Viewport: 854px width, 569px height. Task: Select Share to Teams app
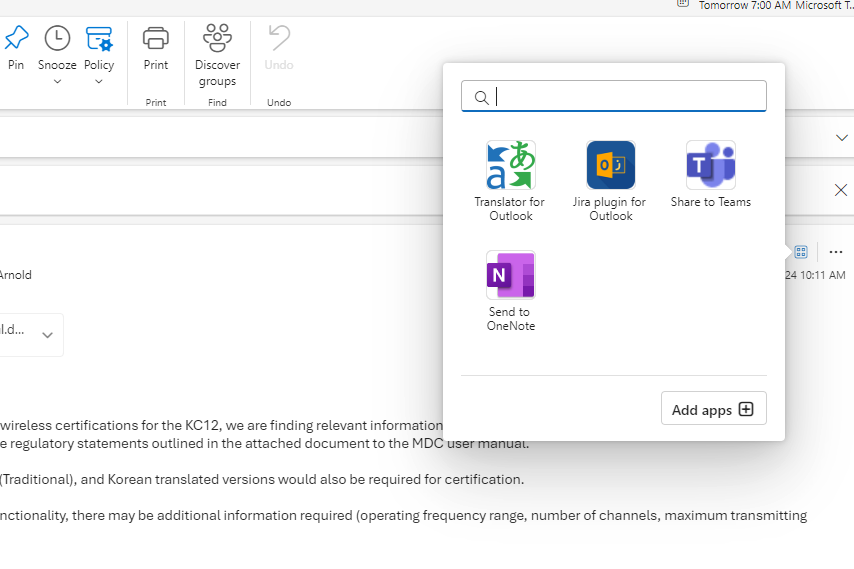710,175
